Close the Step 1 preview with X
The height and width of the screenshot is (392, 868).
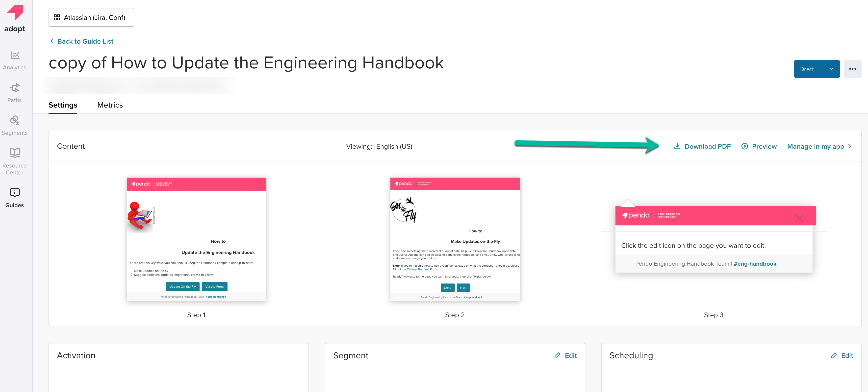click(260, 184)
